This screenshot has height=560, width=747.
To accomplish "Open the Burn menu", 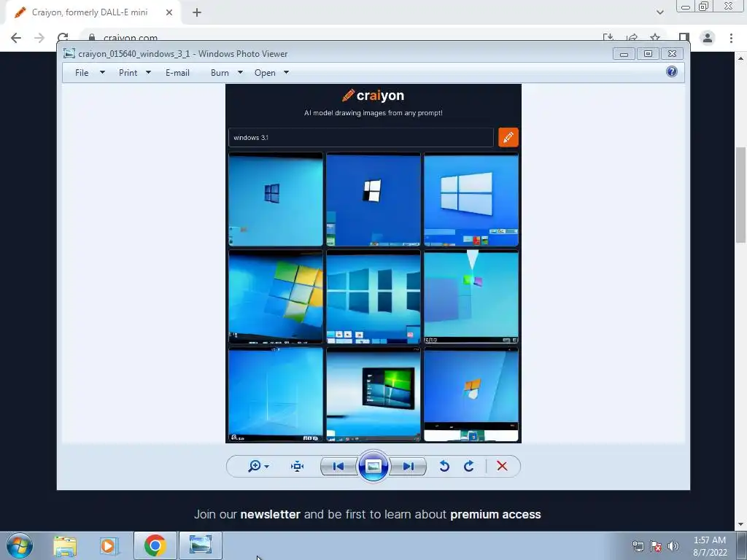I will 220,73.
